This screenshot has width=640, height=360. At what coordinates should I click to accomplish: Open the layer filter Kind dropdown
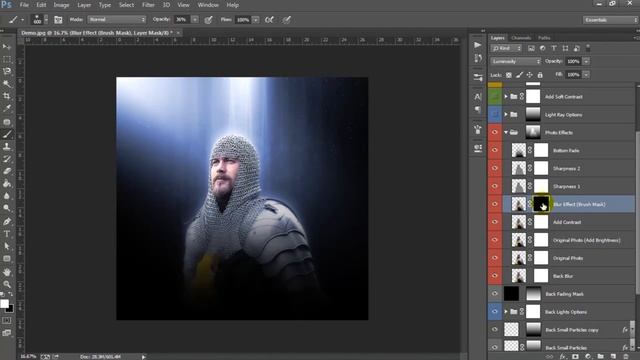(507, 48)
